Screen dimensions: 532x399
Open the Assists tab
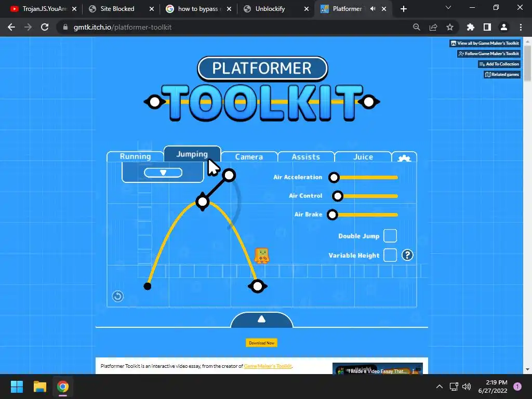306,157
